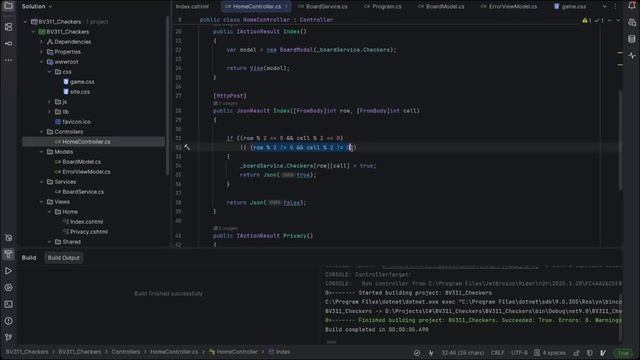Click cursor position 32:46 indicator
Viewport: 640px width, 360px height.
tap(462, 353)
